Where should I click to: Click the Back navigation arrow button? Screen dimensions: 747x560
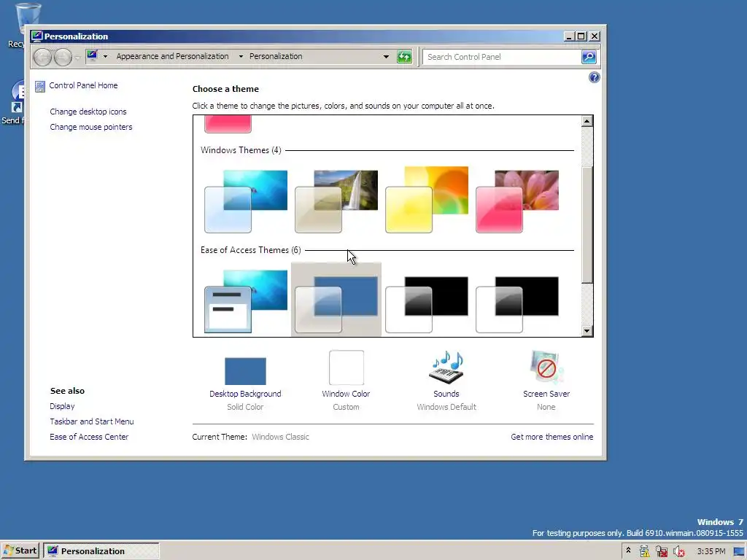click(x=42, y=57)
